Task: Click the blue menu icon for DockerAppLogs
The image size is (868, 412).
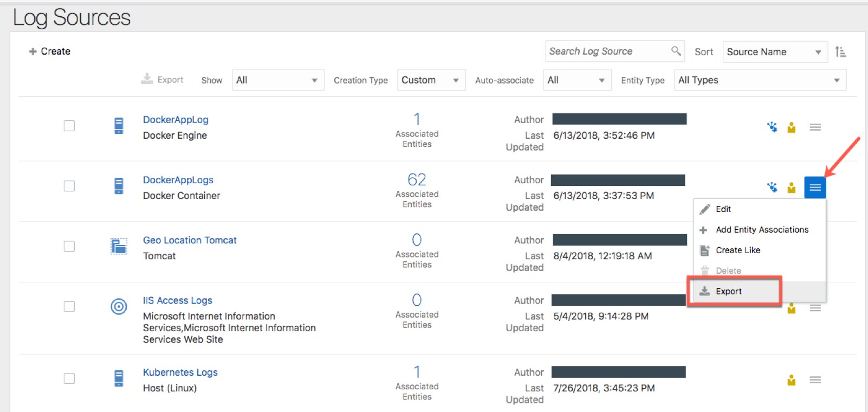Action: click(x=815, y=188)
